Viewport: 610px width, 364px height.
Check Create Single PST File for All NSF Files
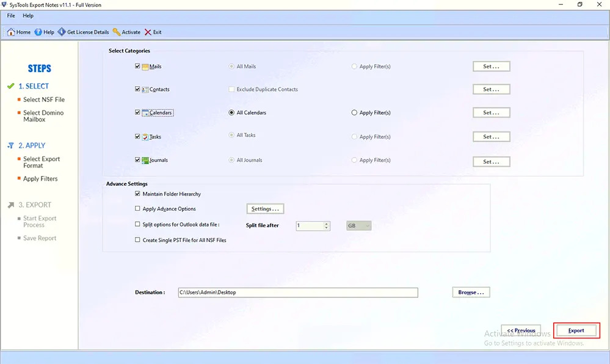point(137,240)
